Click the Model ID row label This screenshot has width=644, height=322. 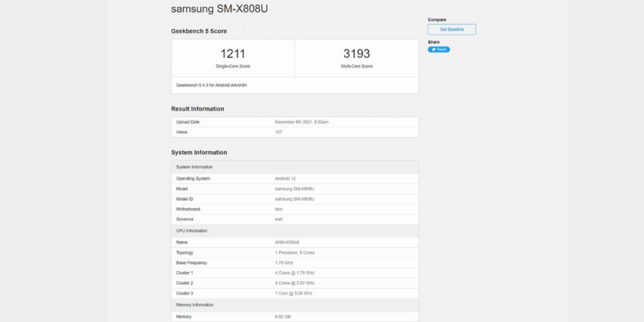click(x=184, y=199)
